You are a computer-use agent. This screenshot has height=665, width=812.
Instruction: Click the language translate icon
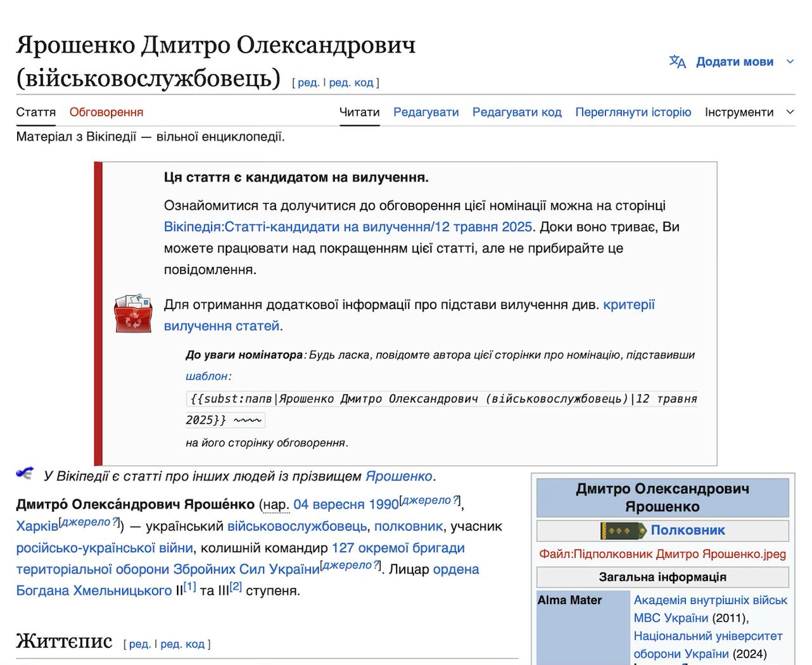pos(678,62)
